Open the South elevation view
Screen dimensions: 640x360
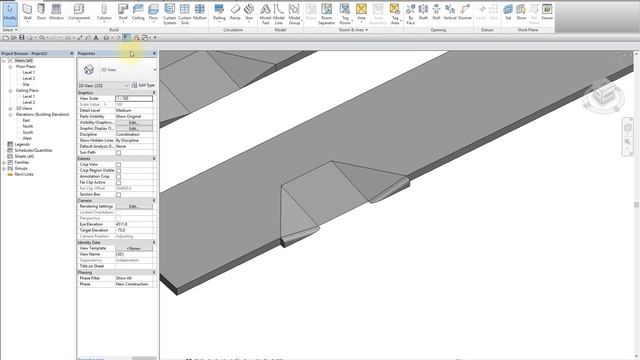click(x=28, y=132)
